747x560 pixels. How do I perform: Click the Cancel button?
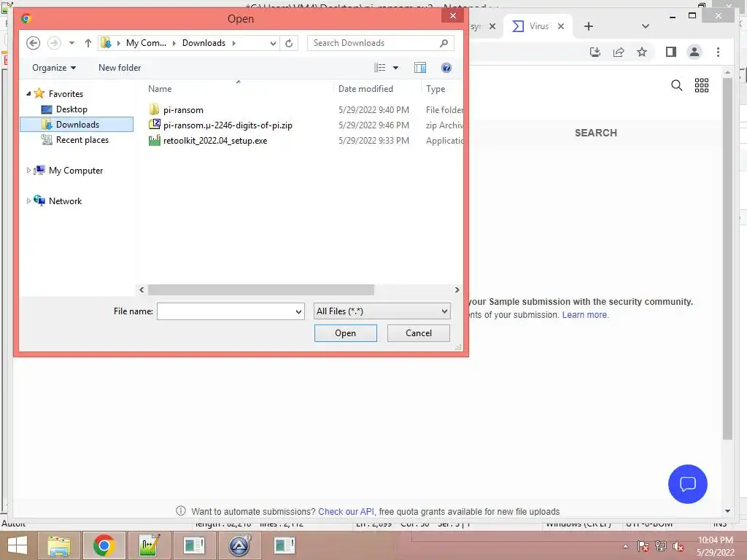click(418, 332)
